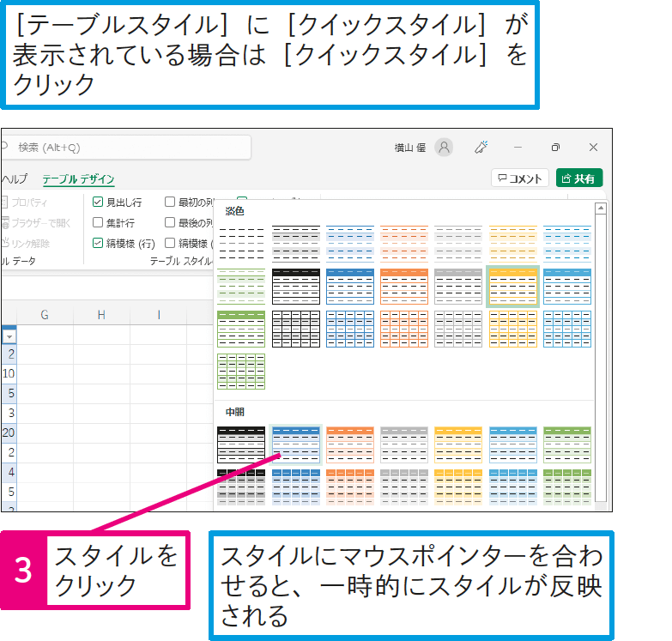Choose green gridded light table style
The image size is (672, 641).
point(241,372)
